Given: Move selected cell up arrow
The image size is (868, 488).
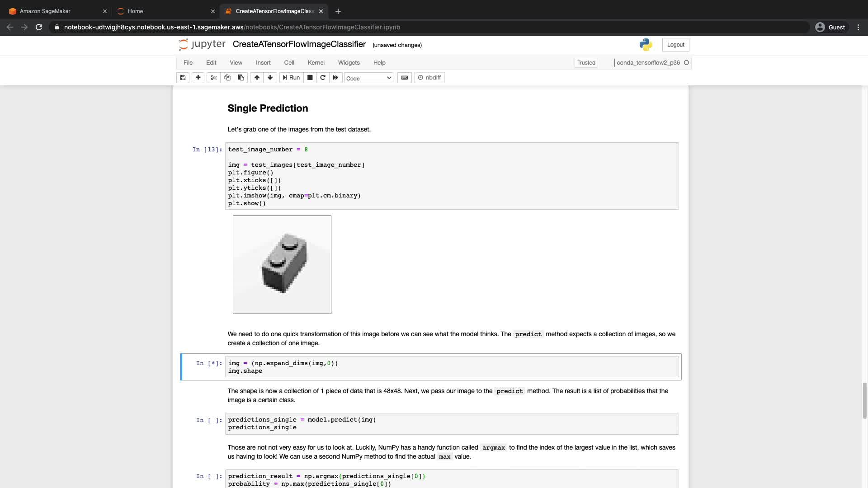Looking at the screenshot, I should click(x=257, y=78).
